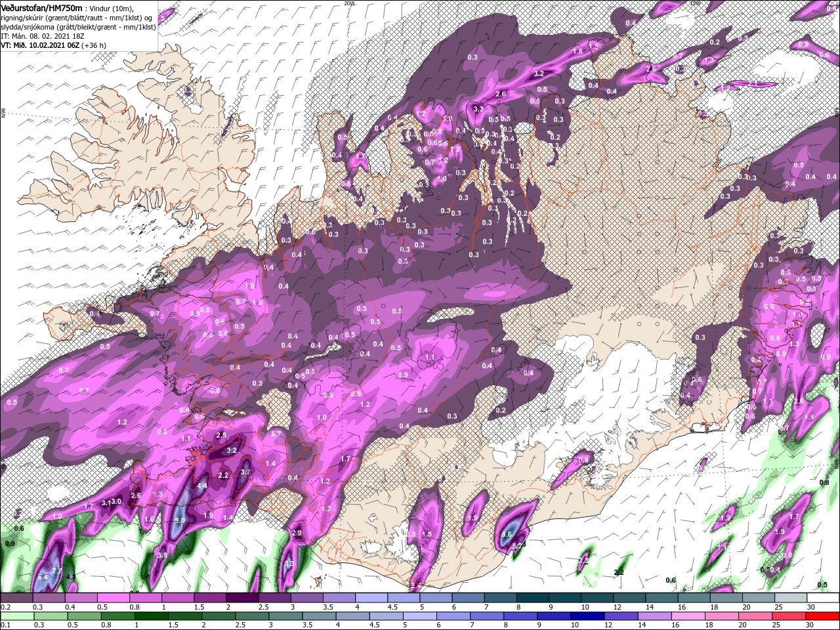Click upper scale swatch between 0.2 and 0.3
The height and width of the screenshot is (630, 840).
(16, 598)
